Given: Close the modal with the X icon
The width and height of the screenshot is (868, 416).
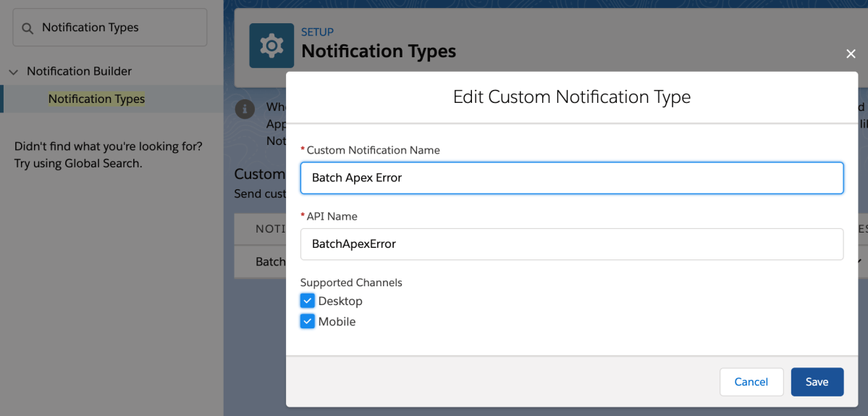Looking at the screenshot, I should pos(851,54).
